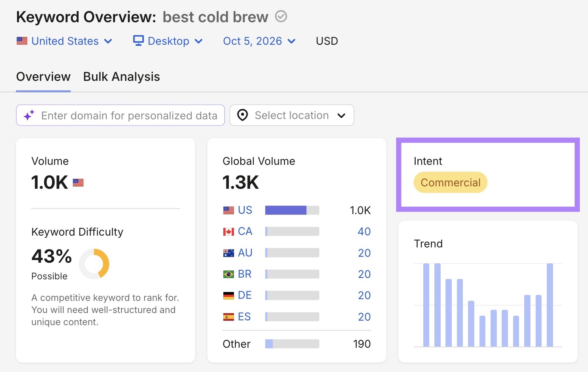Open the Desktop device dropdown

pyautogui.click(x=168, y=41)
